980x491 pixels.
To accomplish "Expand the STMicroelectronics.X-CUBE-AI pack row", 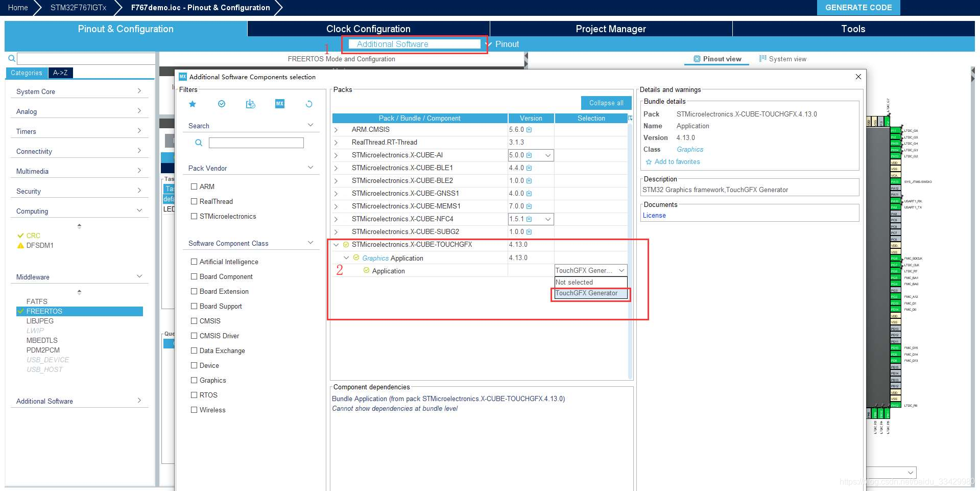I will [336, 155].
